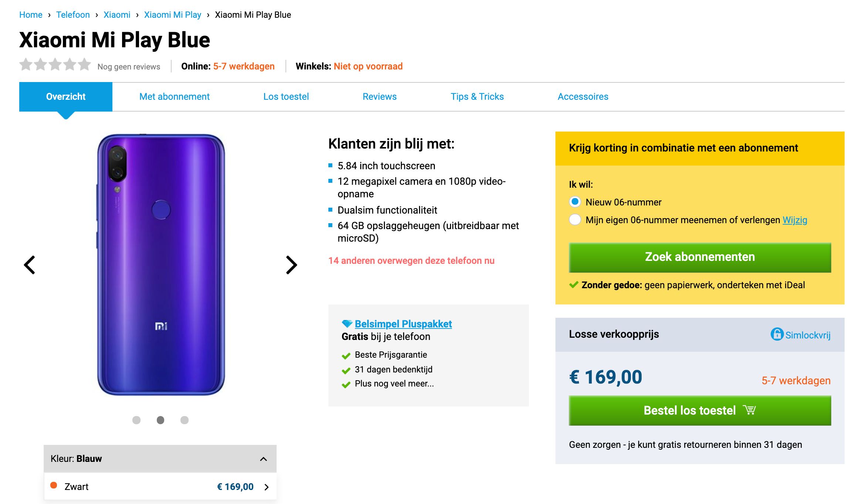This screenshot has height=504, width=852.
Task: Click the Simlockvrij lock icon
Action: (778, 335)
